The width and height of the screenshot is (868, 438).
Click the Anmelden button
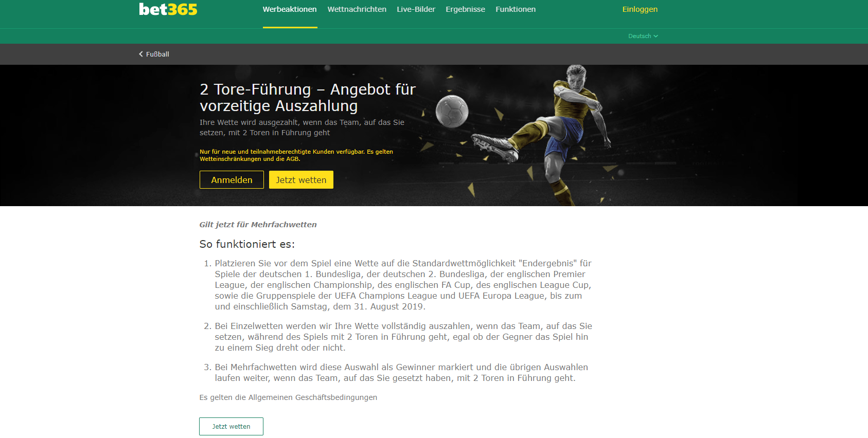(232, 180)
